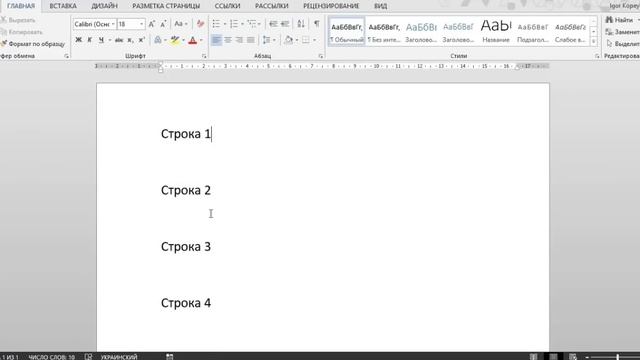Click Web layout view icon
The width and height of the screenshot is (640, 360).
pyautogui.click(x=573, y=357)
